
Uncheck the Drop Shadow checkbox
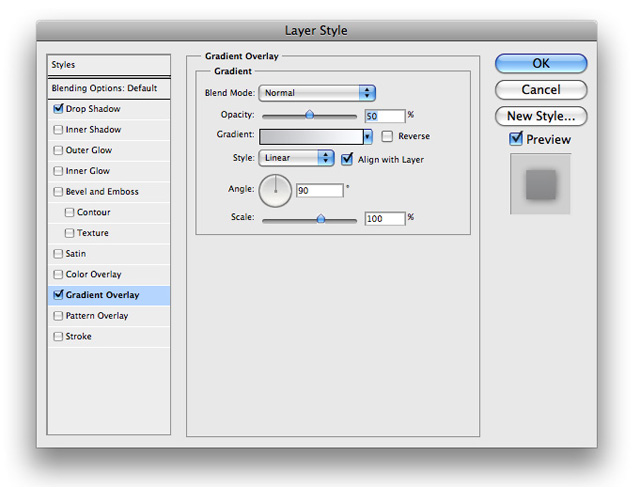pyautogui.click(x=58, y=109)
